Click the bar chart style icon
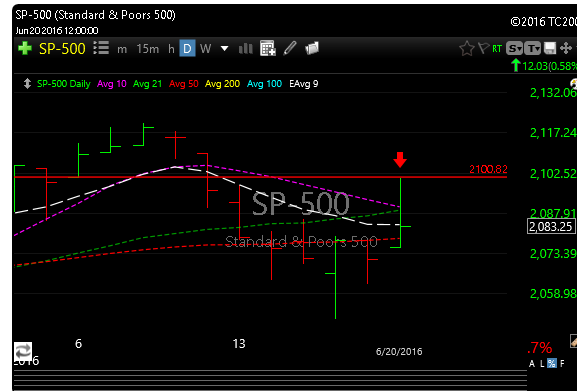577x391 pixels. coord(245,49)
